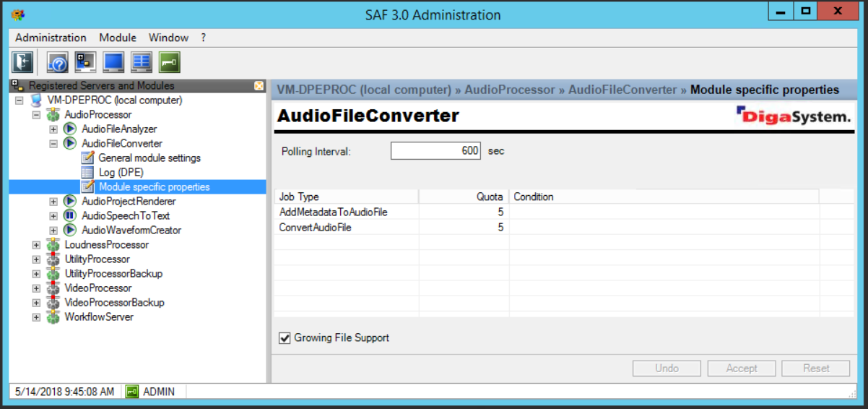Open the Window menu

168,38
